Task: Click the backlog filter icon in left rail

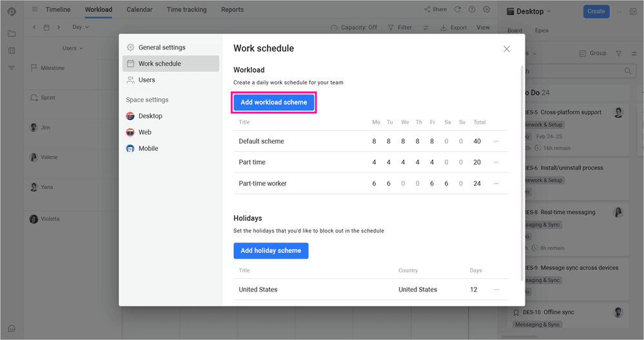Action: click(12, 68)
